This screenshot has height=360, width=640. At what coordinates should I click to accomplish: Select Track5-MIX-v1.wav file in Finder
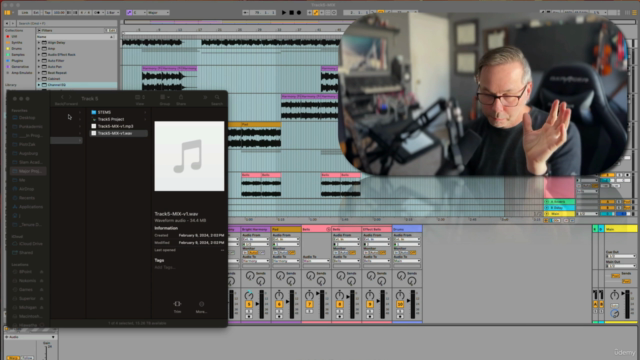tap(118, 133)
